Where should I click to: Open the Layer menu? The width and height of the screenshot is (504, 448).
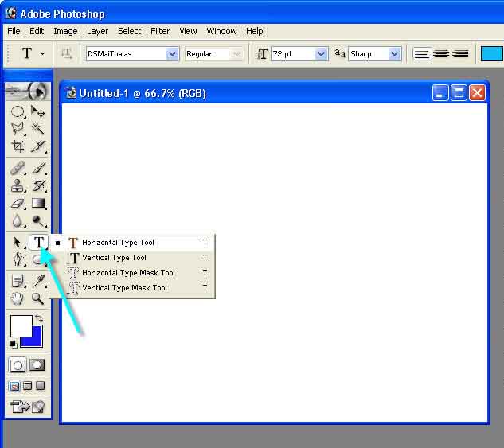click(x=97, y=31)
